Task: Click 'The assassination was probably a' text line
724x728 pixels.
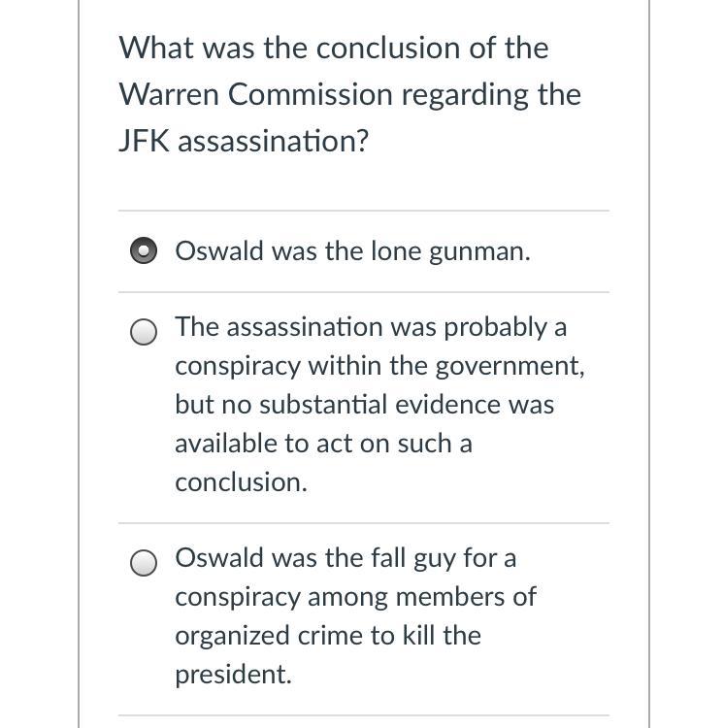Action: tap(371, 327)
